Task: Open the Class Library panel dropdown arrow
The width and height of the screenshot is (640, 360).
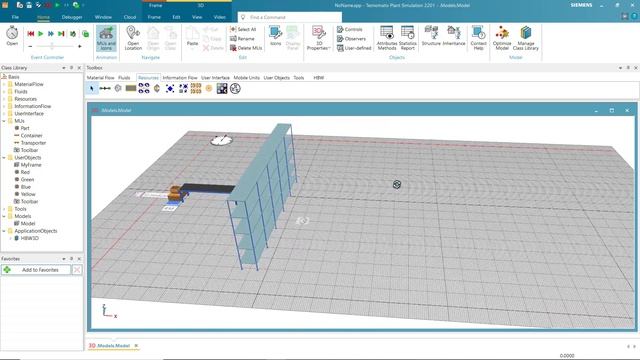Action: 64,68
